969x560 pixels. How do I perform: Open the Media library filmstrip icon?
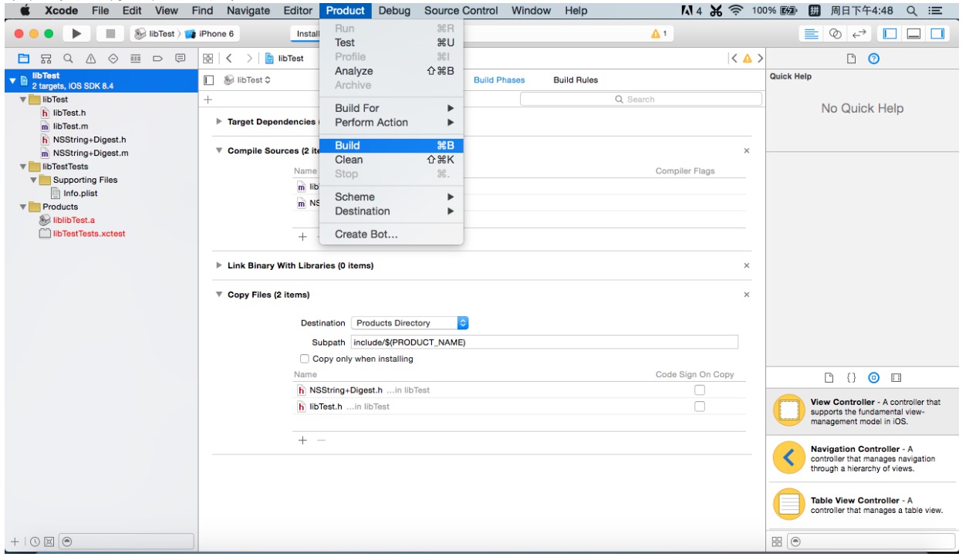896,378
